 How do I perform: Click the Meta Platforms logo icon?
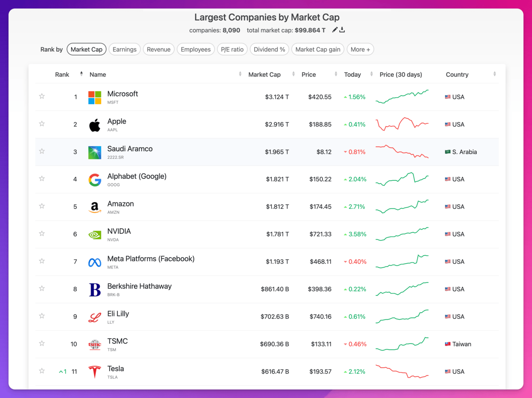click(95, 262)
